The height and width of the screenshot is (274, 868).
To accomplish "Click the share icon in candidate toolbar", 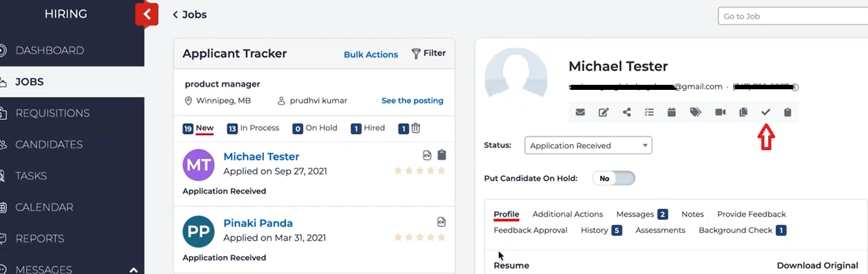I will coord(626,112).
